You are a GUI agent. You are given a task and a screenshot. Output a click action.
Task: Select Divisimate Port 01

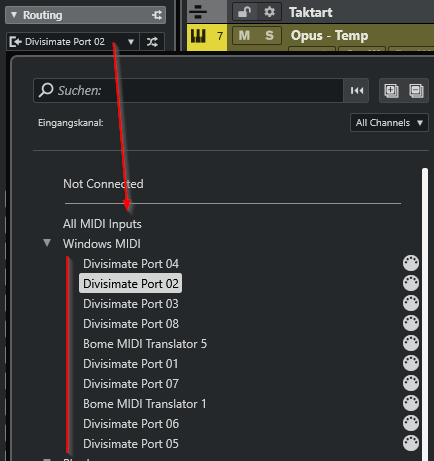point(131,364)
